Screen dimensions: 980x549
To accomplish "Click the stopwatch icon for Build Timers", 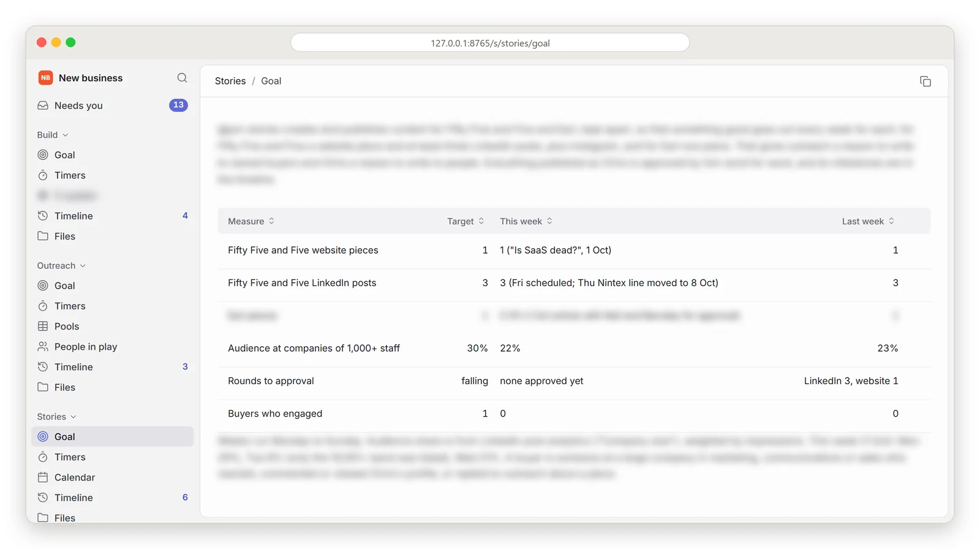I will (x=43, y=175).
